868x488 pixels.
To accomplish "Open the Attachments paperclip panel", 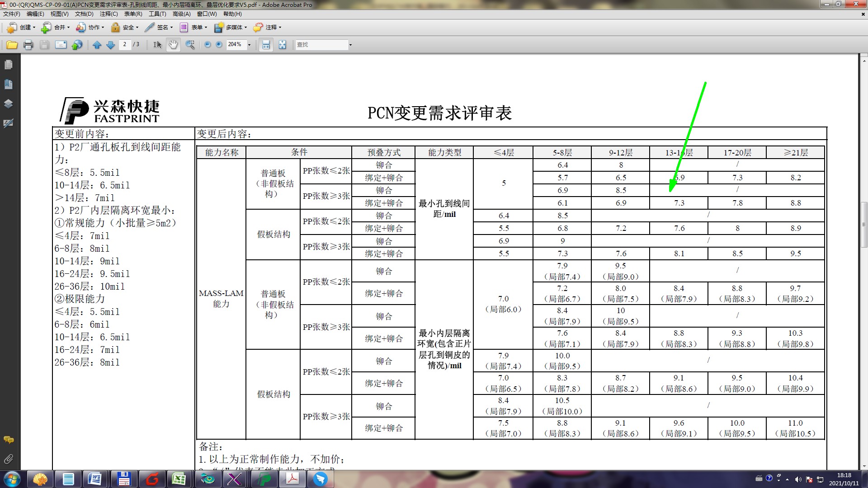I will pyautogui.click(x=8, y=459).
